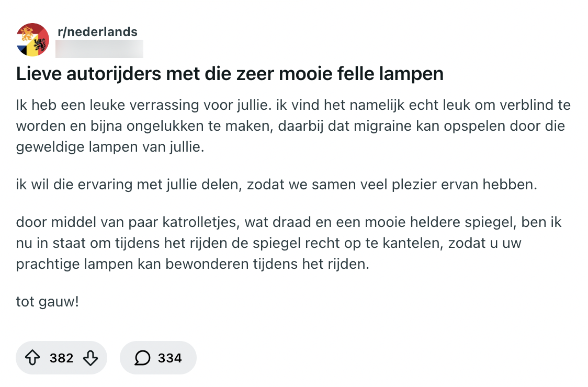The width and height of the screenshot is (588, 387).
Task: Click the line 'ik wil die ervaring'
Action: 277,185
